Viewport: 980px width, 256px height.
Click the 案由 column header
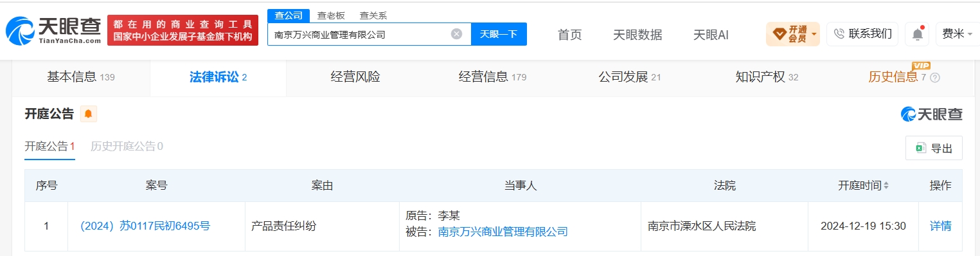(322, 186)
